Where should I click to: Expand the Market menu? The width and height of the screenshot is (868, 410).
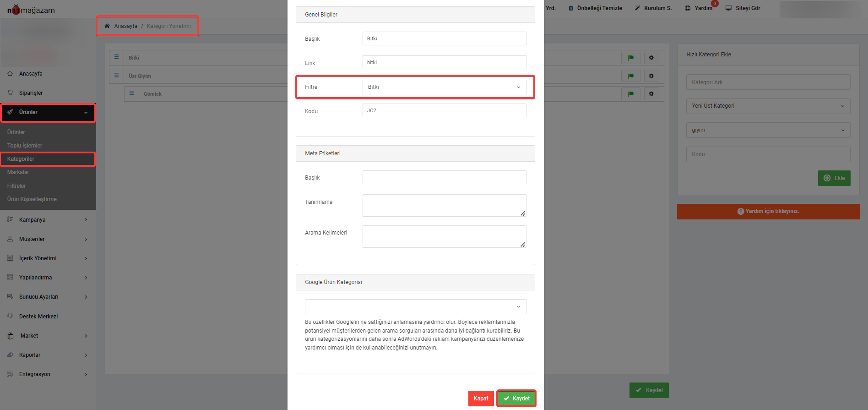coord(48,336)
